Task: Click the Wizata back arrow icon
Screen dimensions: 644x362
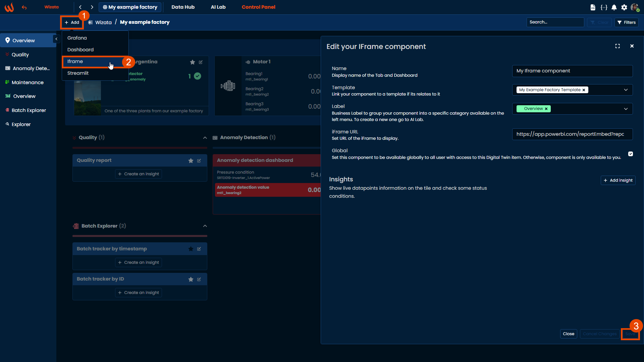Action: coord(24,7)
